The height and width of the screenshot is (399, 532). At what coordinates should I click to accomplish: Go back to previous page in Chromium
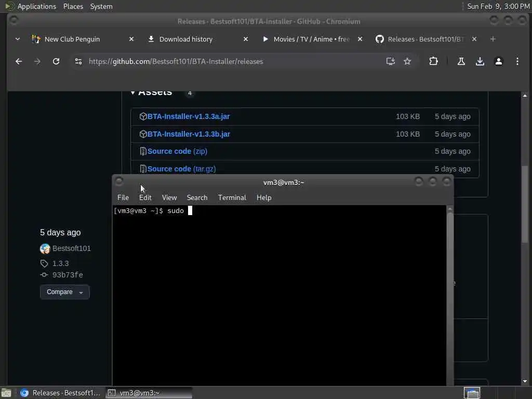(x=19, y=61)
